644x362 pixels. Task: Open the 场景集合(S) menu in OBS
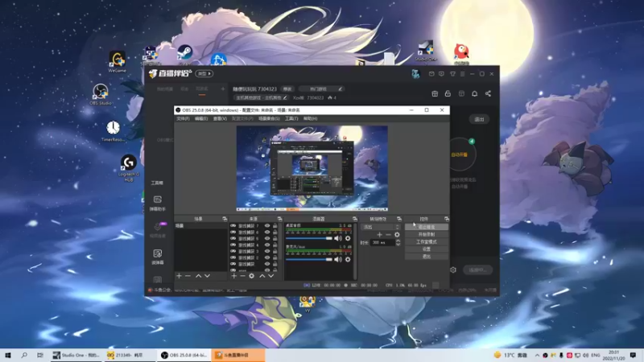[269, 118]
